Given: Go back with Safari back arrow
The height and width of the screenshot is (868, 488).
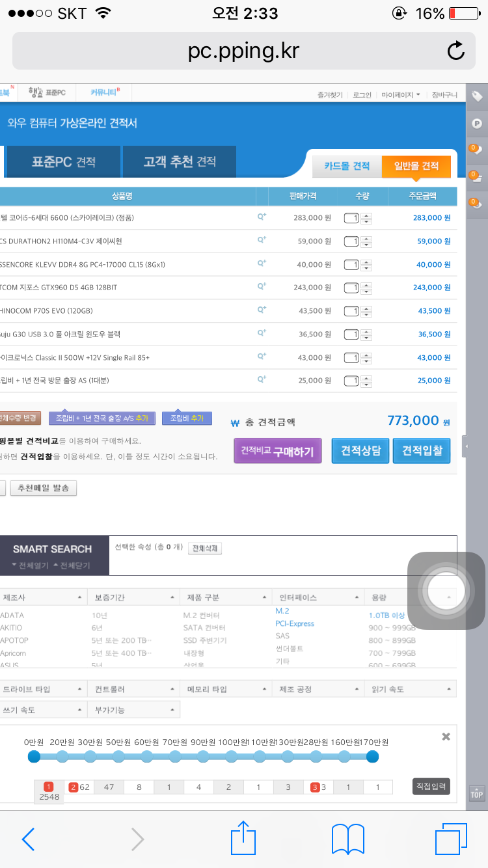Looking at the screenshot, I should pos(28,839).
